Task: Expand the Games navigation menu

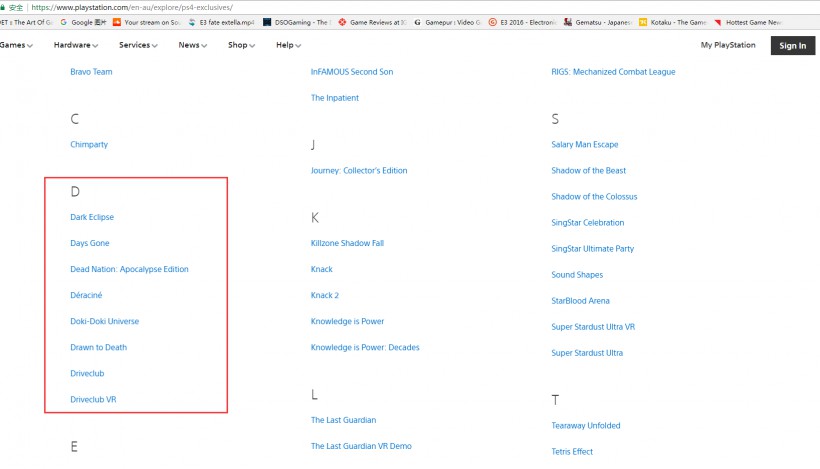Action: (16, 45)
